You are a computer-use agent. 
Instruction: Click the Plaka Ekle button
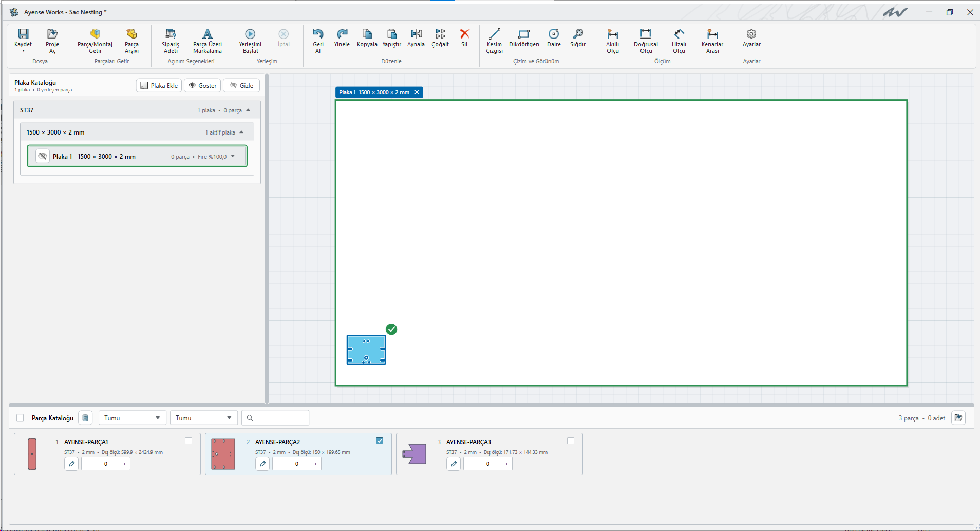(159, 85)
